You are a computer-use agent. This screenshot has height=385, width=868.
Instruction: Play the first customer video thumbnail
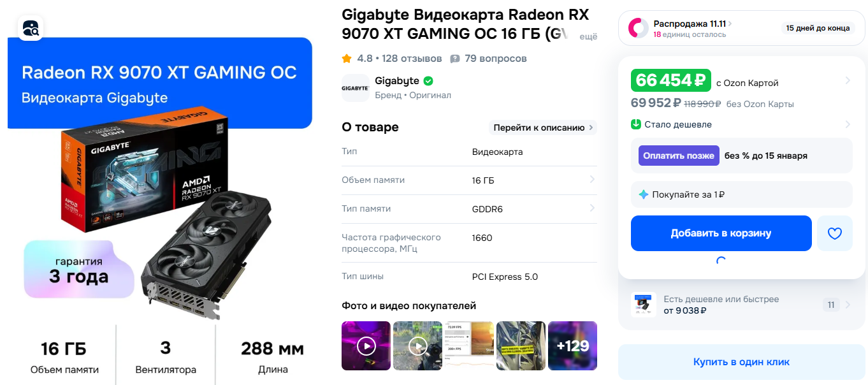pyautogui.click(x=366, y=345)
